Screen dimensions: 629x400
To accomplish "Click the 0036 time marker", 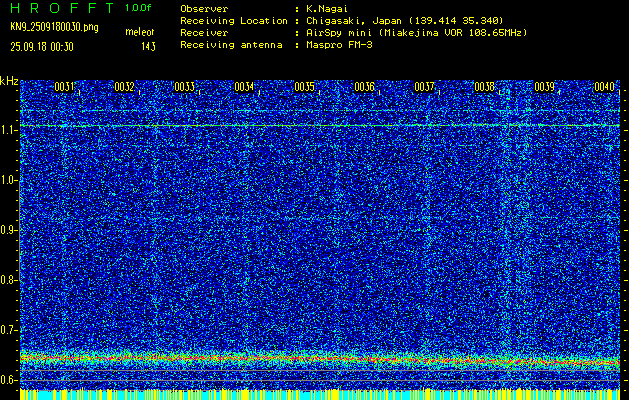I will click(x=365, y=87).
